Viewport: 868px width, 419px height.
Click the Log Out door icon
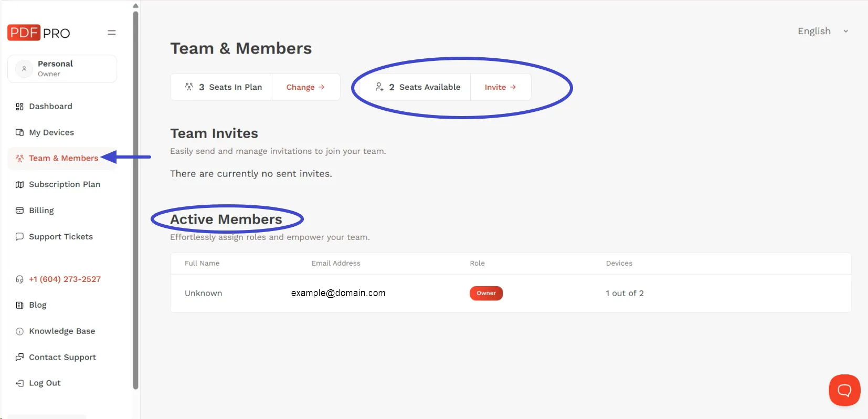19,383
